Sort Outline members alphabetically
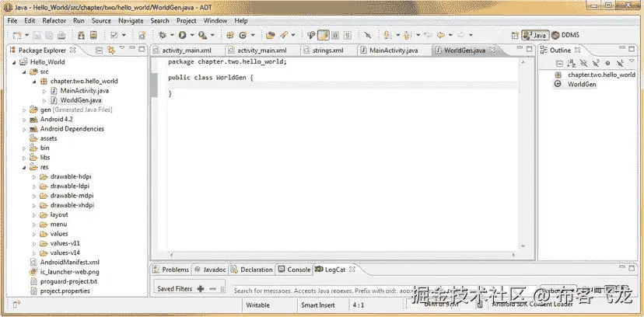The width and height of the screenshot is (644, 317). (x=572, y=63)
